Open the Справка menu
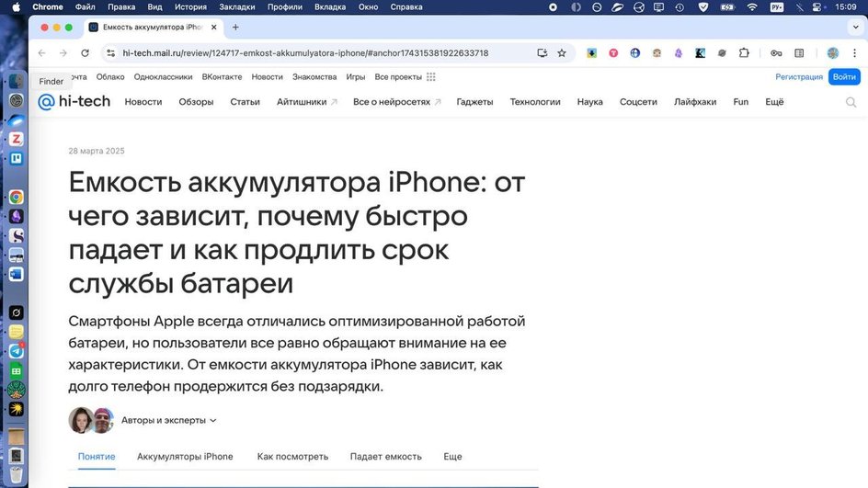This screenshot has height=488, width=868. click(406, 7)
